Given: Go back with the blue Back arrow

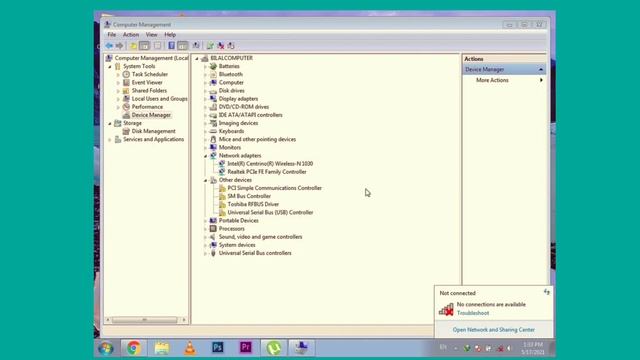Looking at the screenshot, I should (109, 46).
